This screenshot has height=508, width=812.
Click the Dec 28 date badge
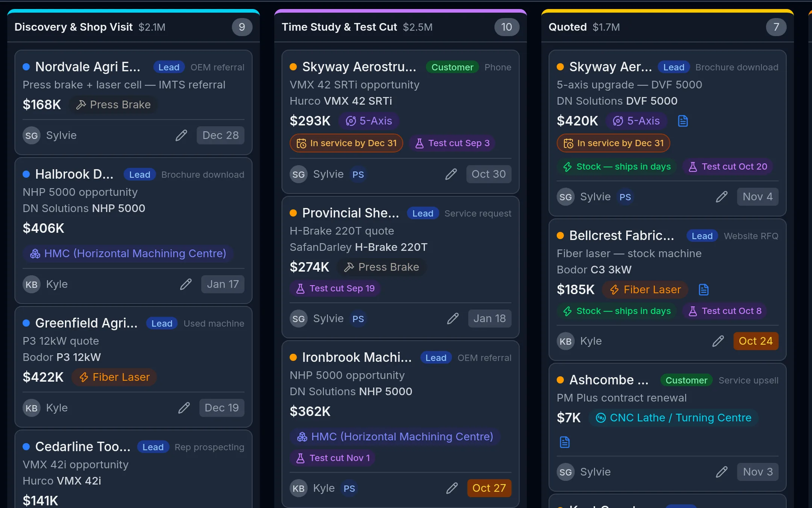(x=221, y=135)
